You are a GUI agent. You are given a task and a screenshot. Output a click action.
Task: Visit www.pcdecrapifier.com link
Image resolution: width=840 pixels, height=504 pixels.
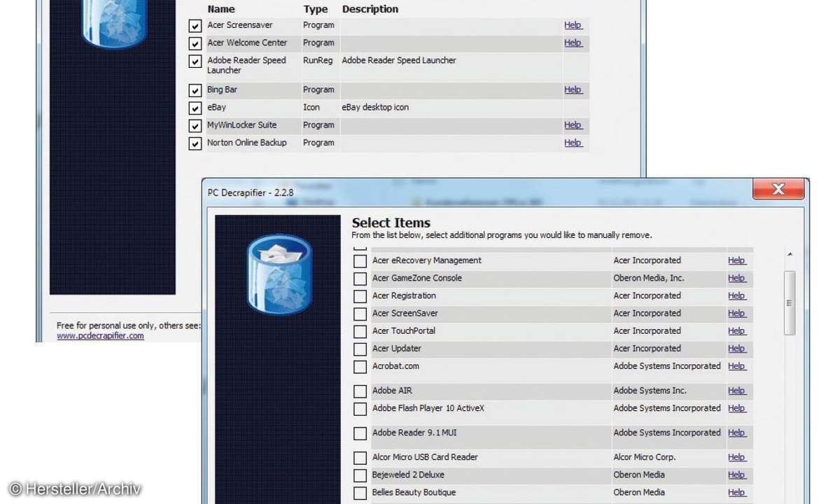point(100,335)
